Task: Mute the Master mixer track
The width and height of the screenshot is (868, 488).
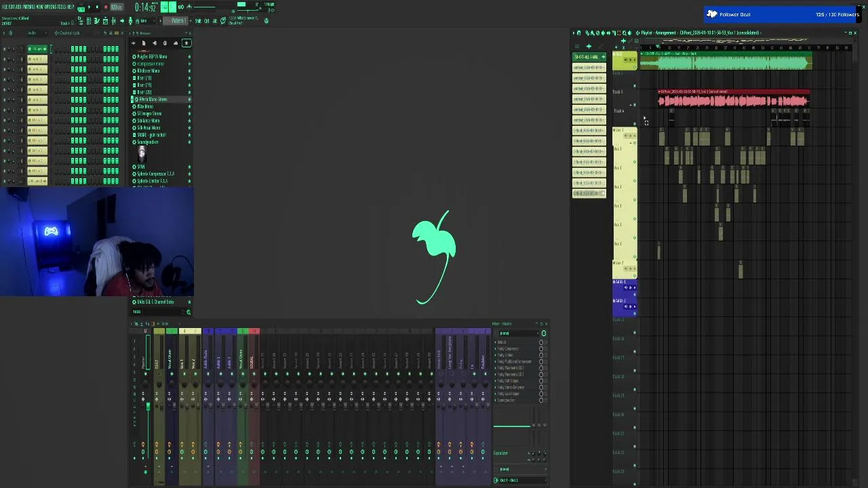Action: (x=145, y=374)
